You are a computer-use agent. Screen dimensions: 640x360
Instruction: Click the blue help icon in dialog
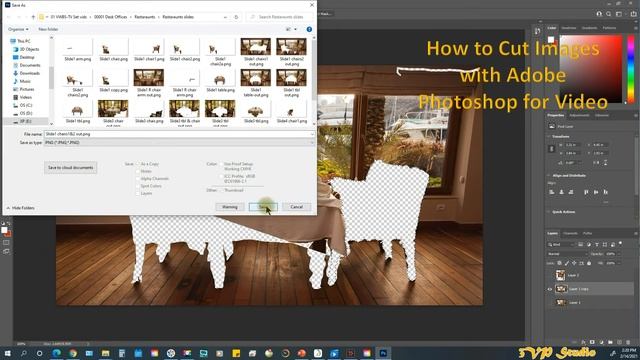[309, 29]
